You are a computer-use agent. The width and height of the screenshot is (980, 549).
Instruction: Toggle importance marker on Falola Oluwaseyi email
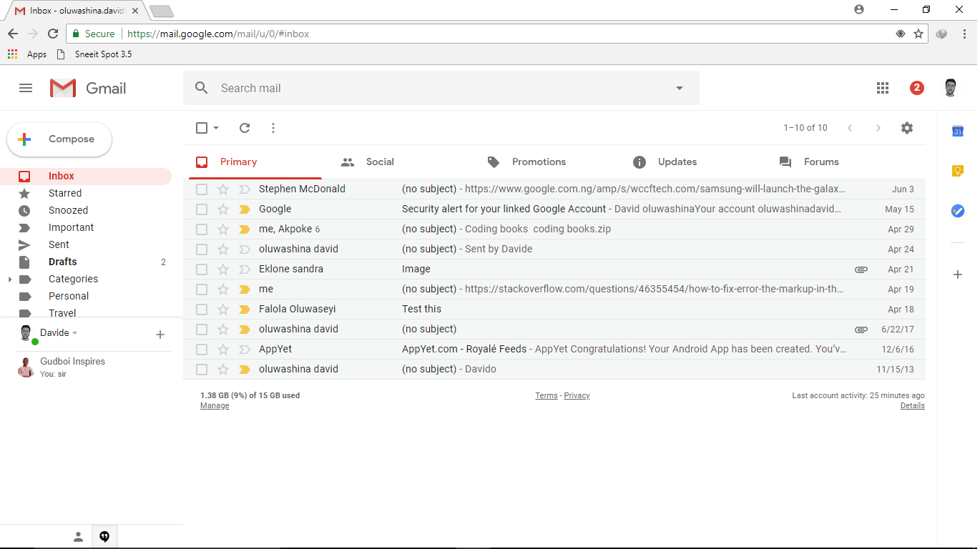(x=244, y=310)
